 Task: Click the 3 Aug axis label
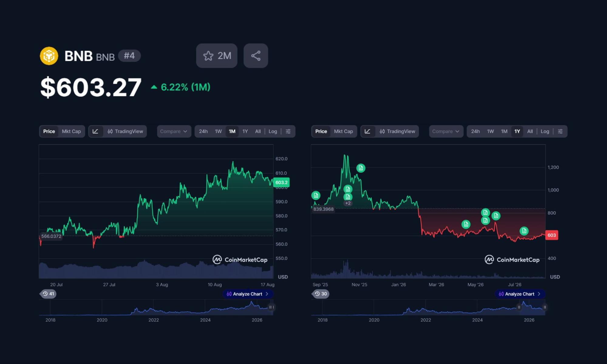click(162, 285)
